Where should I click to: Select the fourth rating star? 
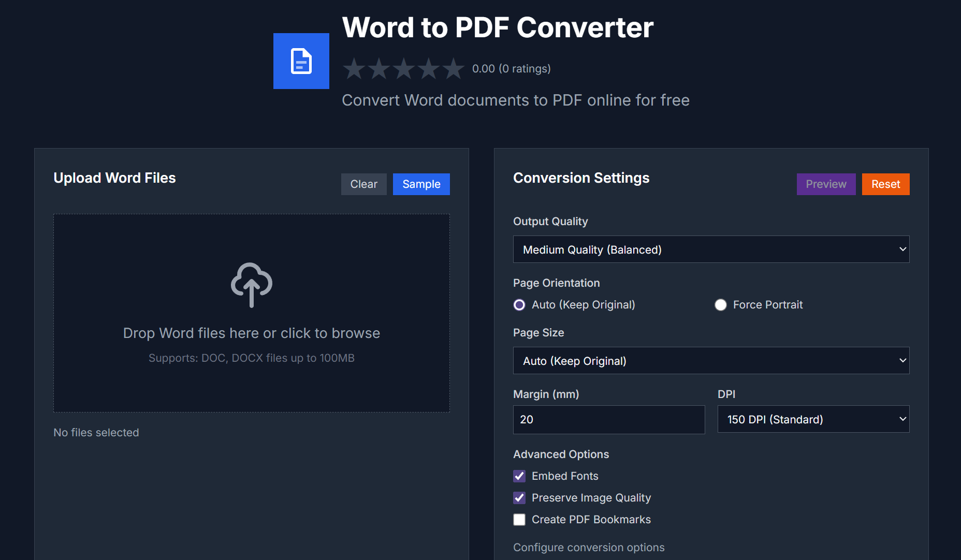pyautogui.click(x=429, y=68)
